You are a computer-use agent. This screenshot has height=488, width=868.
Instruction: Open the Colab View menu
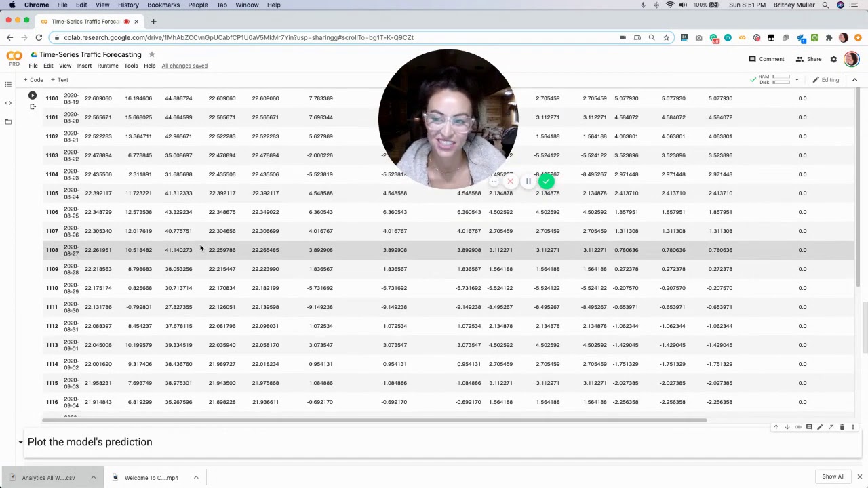(x=65, y=66)
